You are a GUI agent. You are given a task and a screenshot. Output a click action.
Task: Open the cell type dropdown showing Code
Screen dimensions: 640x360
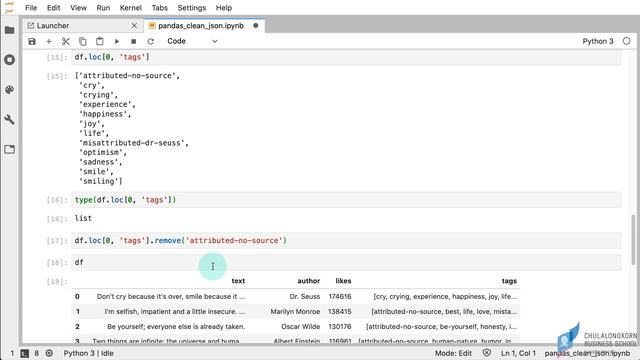click(x=192, y=41)
